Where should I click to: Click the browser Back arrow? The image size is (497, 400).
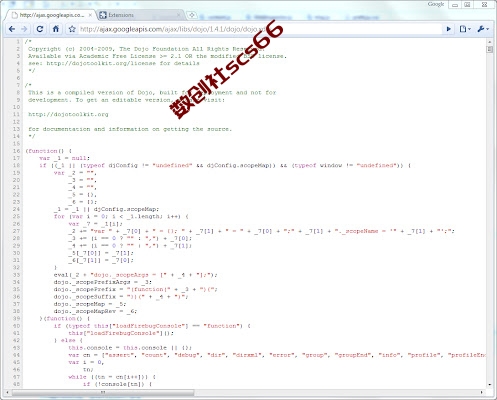click(12, 29)
